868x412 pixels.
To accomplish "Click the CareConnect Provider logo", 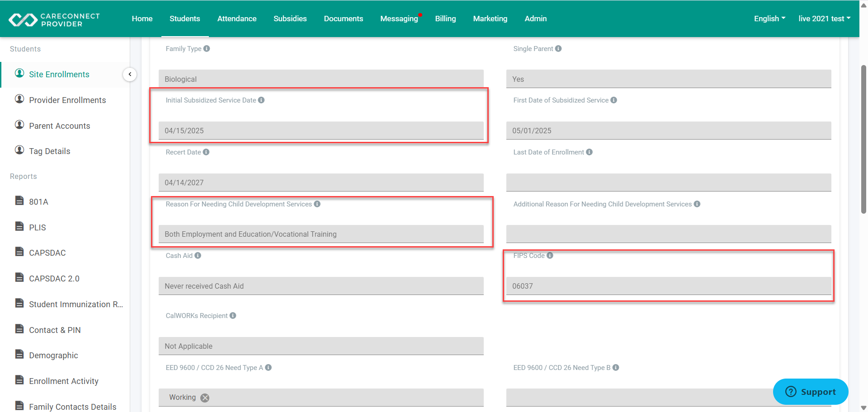I will (54, 19).
